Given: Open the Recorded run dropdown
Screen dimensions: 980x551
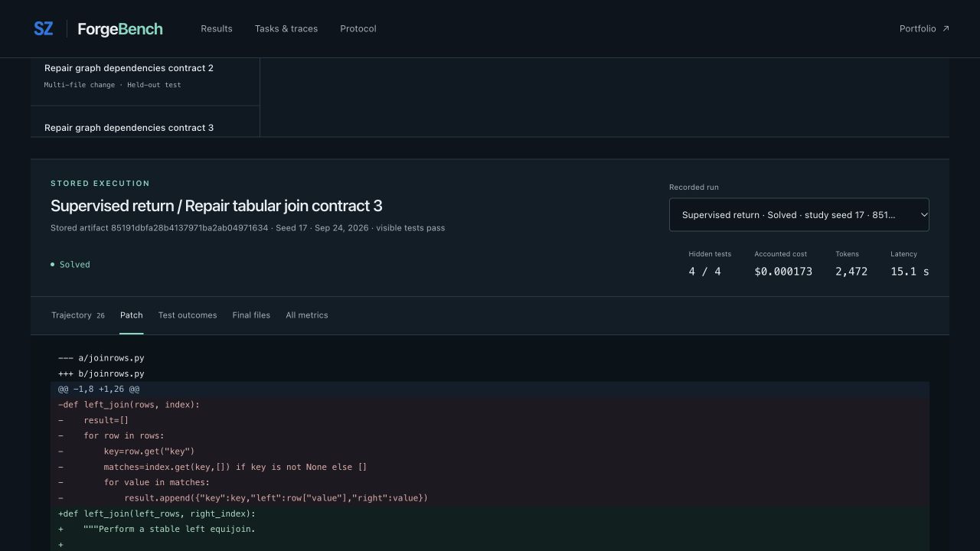Looking at the screenshot, I should click(x=799, y=215).
